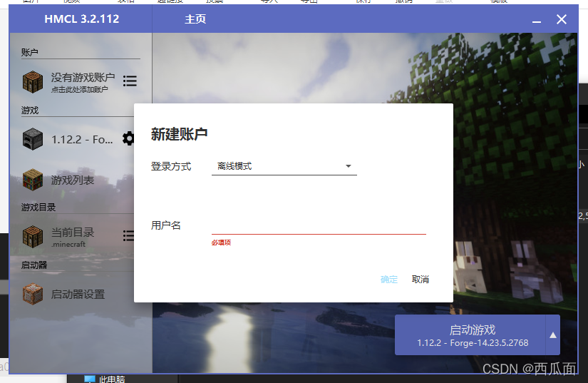Click the 用户名 input field
588x383 pixels.
[319, 225]
